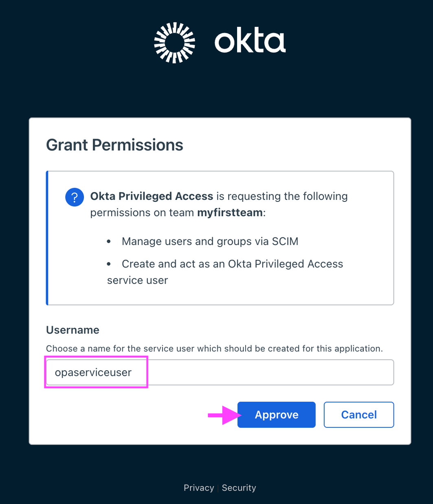The height and width of the screenshot is (504, 433).
Task: Click the Approve button
Action: click(276, 414)
